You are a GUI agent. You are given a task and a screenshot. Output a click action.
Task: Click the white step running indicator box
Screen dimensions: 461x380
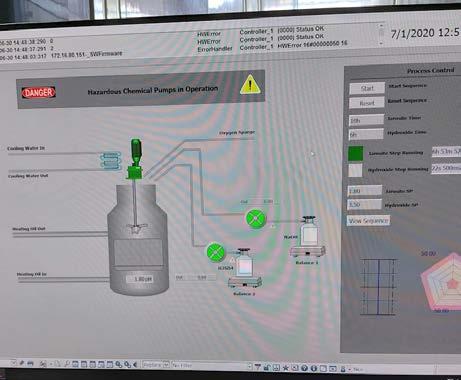point(355,170)
